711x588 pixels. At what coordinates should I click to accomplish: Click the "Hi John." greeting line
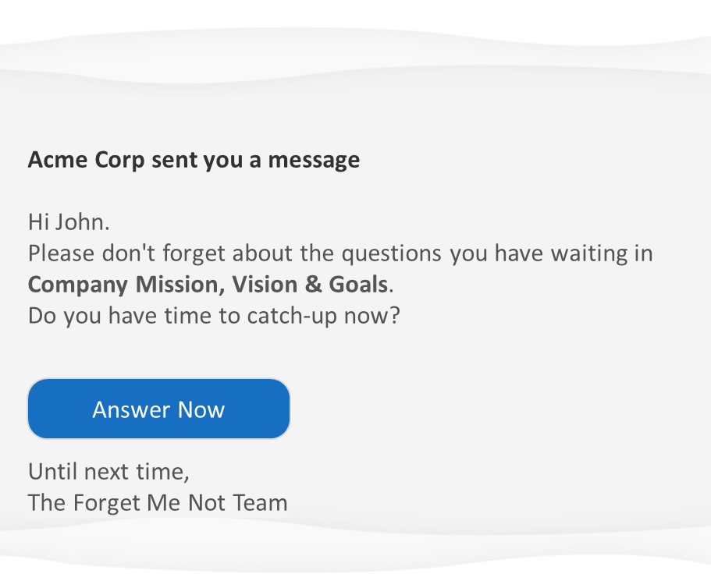pos(69,222)
